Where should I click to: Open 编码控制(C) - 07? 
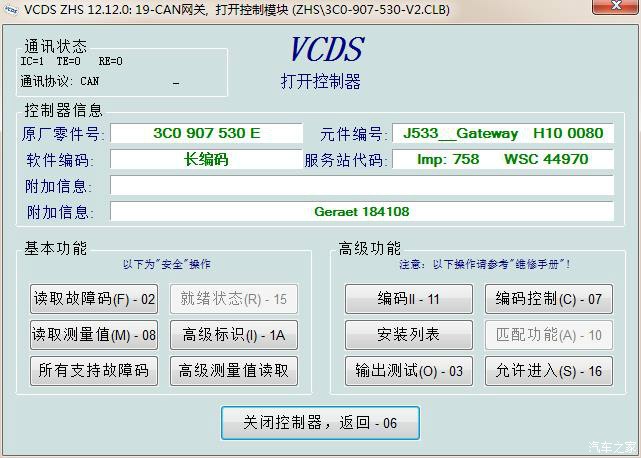(x=549, y=298)
